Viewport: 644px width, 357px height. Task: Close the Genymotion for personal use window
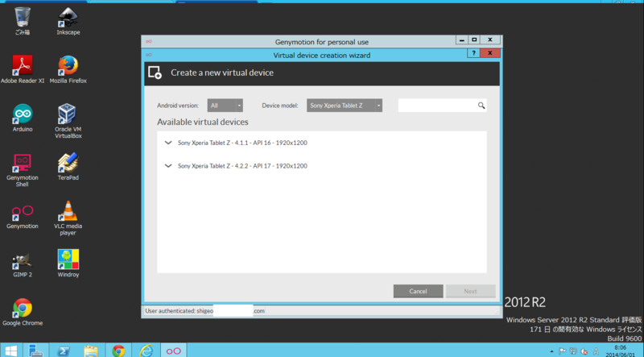click(490, 40)
